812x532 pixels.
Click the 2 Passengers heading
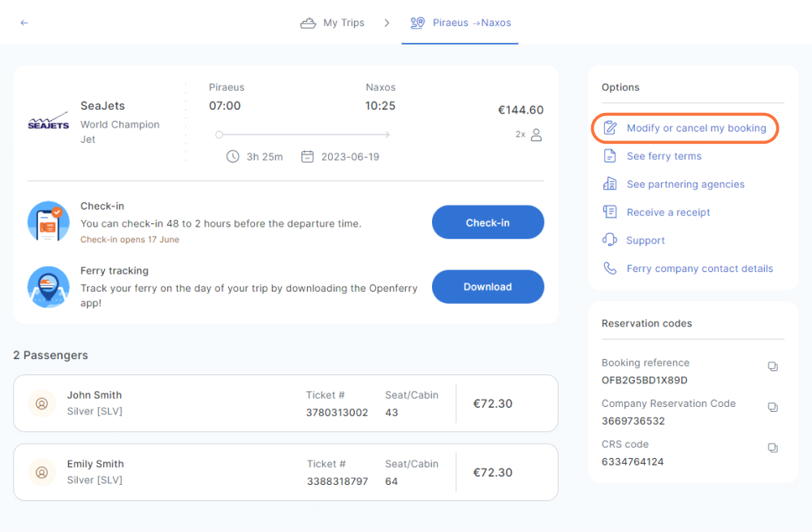(50, 356)
